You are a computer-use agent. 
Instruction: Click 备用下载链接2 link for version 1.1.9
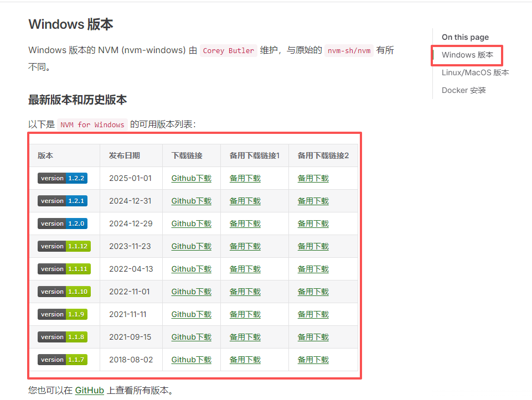pyautogui.click(x=313, y=315)
